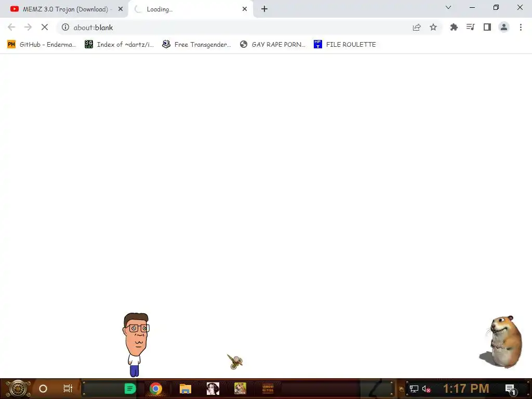
Task: Click the hamster character
Action: 501,342
